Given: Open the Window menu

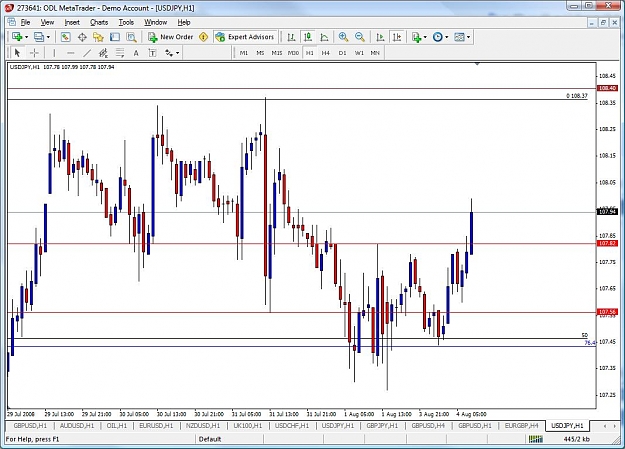Looking at the screenshot, I should click(155, 22).
